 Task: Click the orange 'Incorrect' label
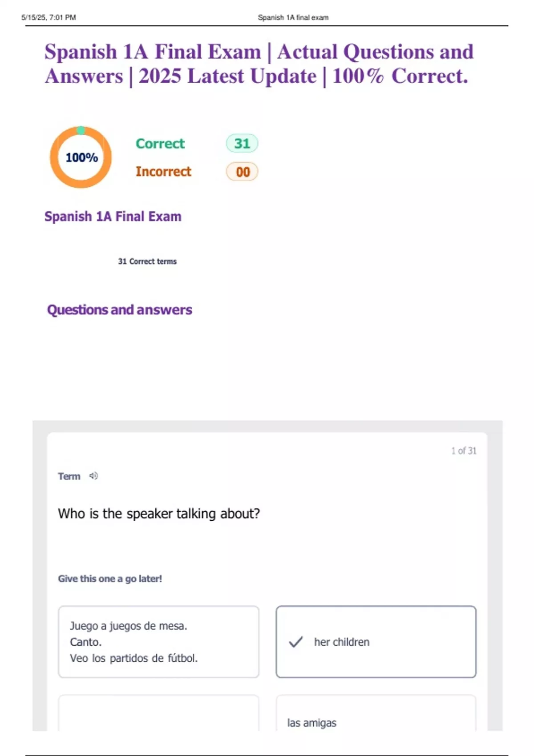point(163,172)
